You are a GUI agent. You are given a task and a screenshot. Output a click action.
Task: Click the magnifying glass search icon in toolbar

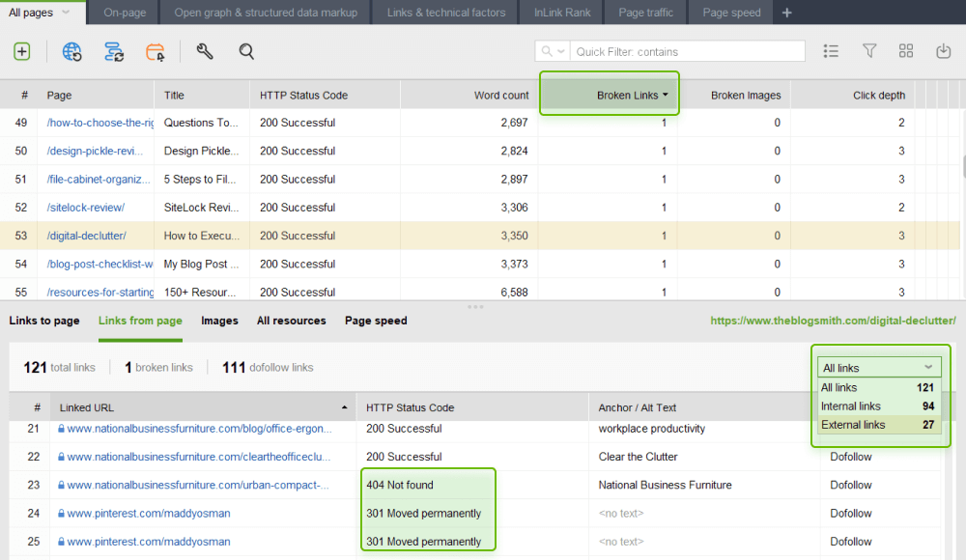(x=246, y=52)
